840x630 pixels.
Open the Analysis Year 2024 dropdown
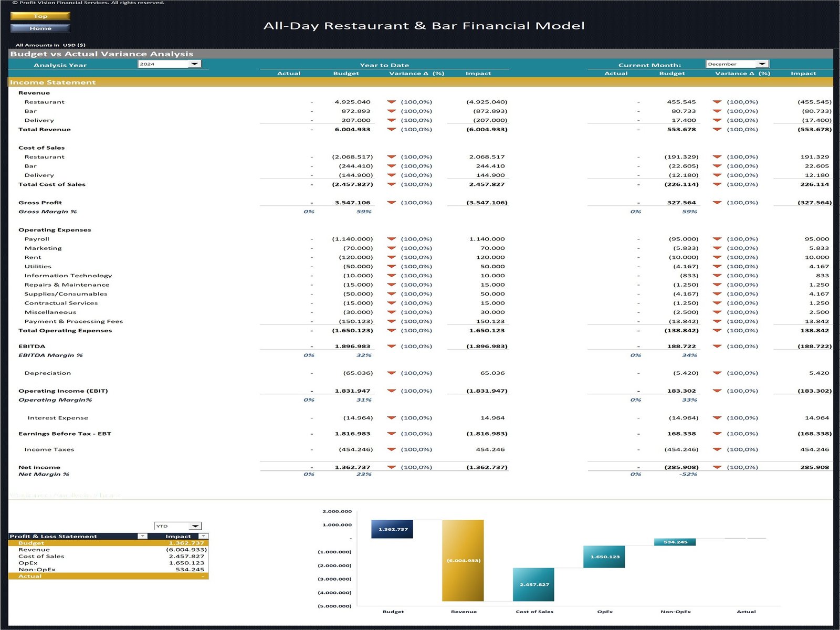click(195, 64)
